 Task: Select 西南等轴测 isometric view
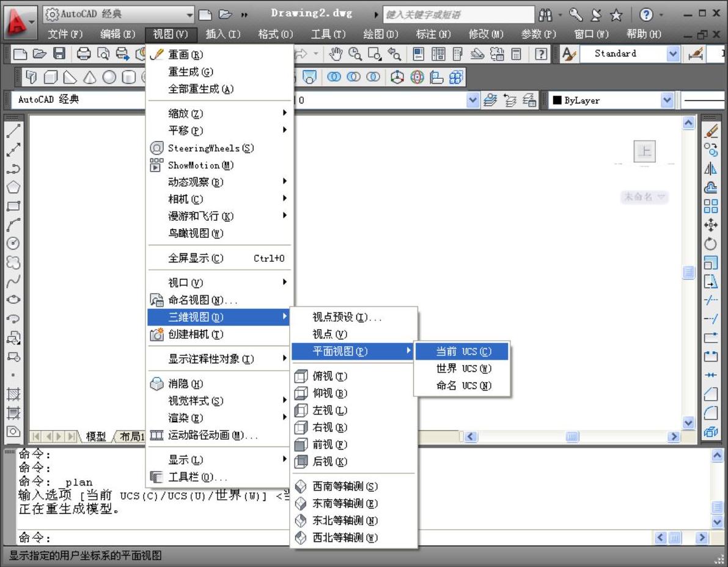(345, 486)
